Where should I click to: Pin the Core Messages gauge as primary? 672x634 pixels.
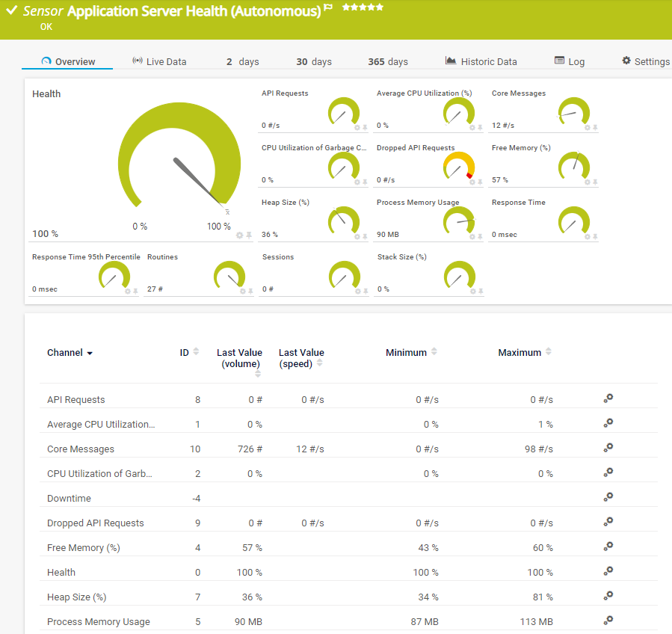pos(595,128)
